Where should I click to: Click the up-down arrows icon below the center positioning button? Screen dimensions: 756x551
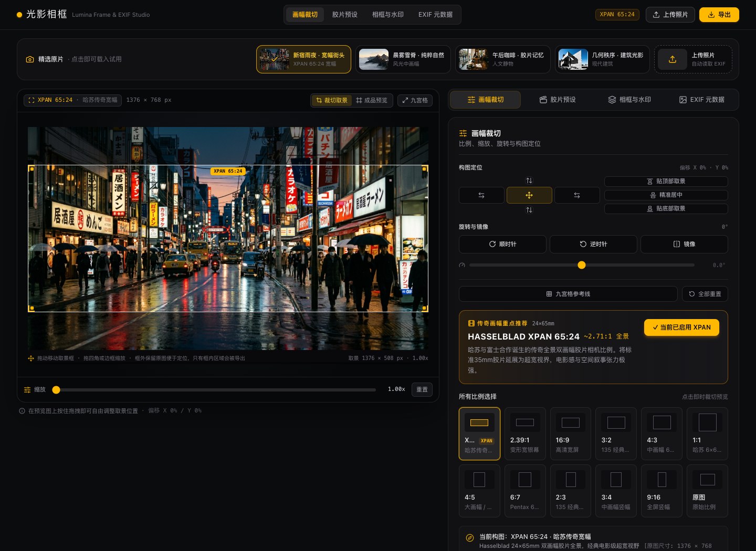point(529,210)
